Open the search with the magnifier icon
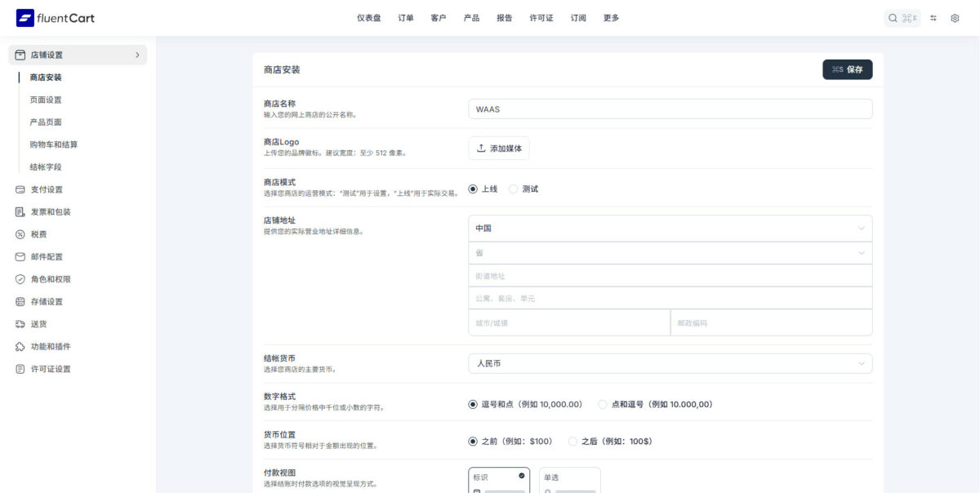980x493 pixels. pos(892,17)
